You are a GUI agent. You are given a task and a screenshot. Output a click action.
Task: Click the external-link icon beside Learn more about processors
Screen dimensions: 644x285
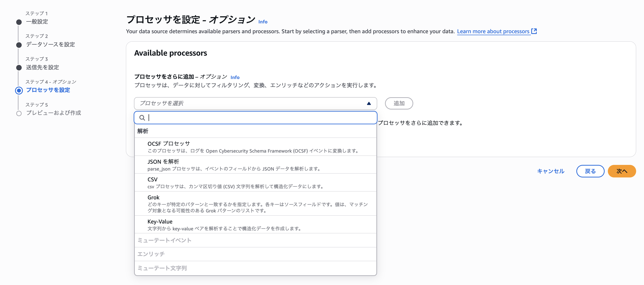[x=534, y=31]
